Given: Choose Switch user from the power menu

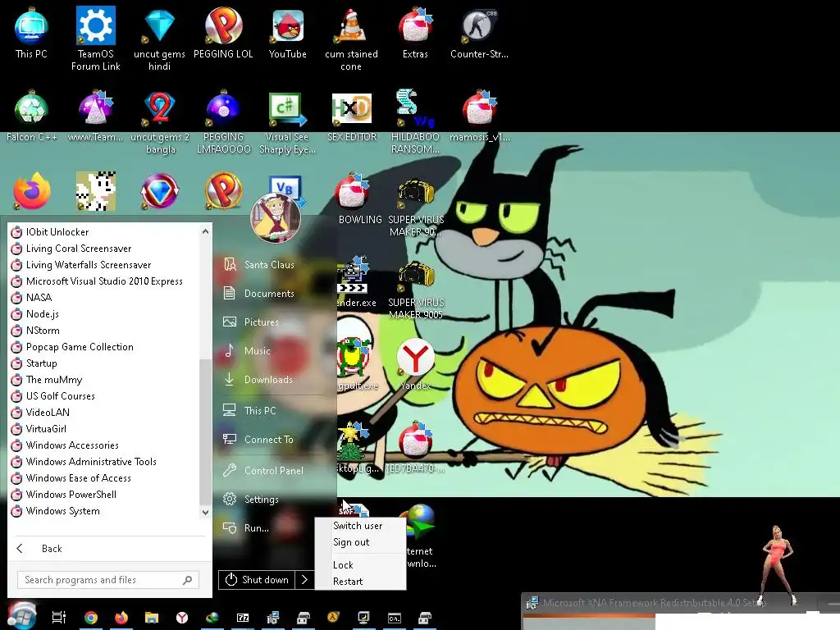Looking at the screenshot, I should click(x=358, y=526).
